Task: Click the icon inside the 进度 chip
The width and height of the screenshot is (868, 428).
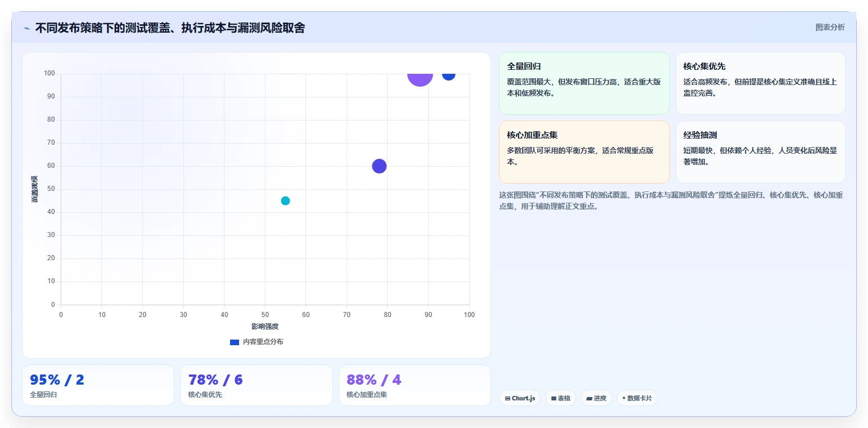Action: [x=589, y=398]
